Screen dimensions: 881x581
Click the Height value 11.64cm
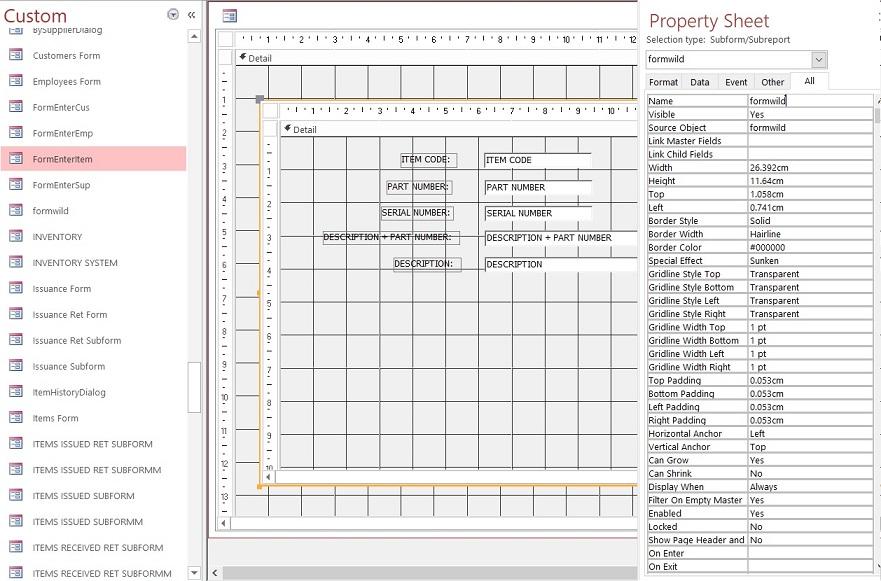[810, 181]
